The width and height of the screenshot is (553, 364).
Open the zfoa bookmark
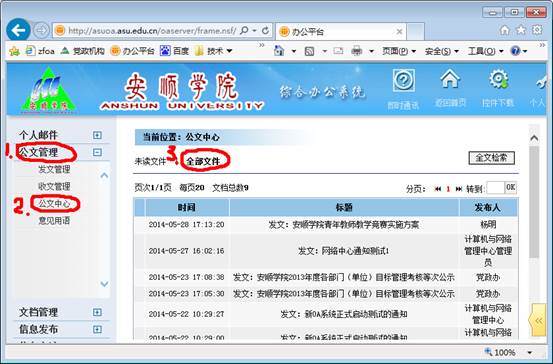40,51
